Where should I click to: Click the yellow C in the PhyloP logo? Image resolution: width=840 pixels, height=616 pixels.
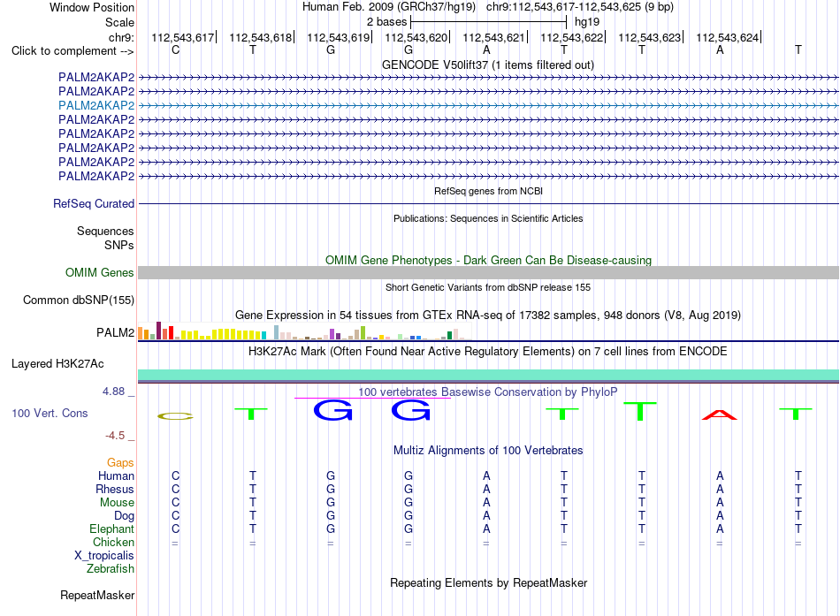click(175, 416)
